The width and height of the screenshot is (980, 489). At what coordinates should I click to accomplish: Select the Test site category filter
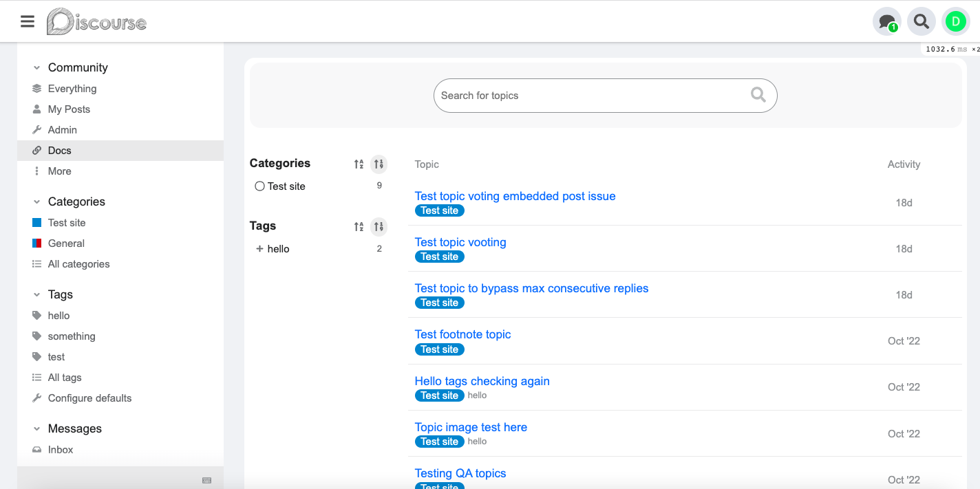280,186
